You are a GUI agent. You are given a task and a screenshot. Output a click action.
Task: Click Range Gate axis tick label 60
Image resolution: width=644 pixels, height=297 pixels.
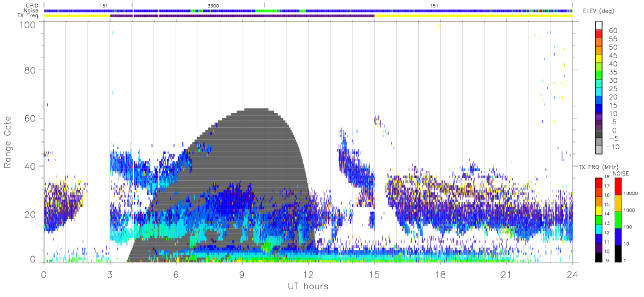[30, 118]
